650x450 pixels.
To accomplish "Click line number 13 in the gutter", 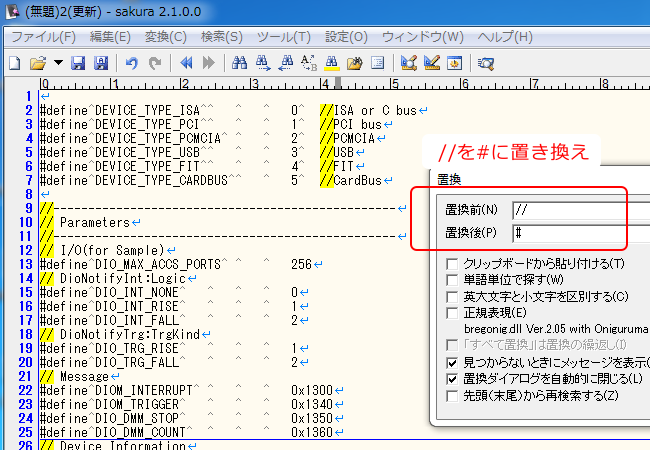I will (26, 264).
